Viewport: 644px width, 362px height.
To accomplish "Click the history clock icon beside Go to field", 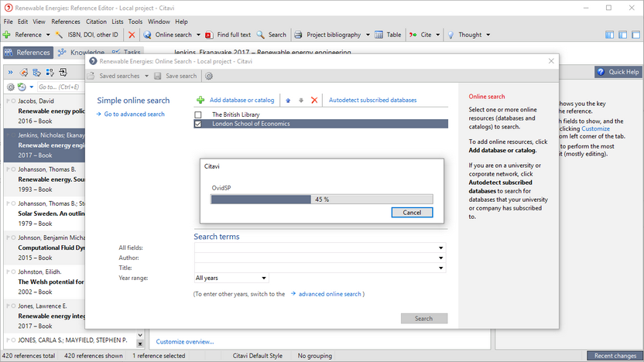I will click(x=22, y=87).
